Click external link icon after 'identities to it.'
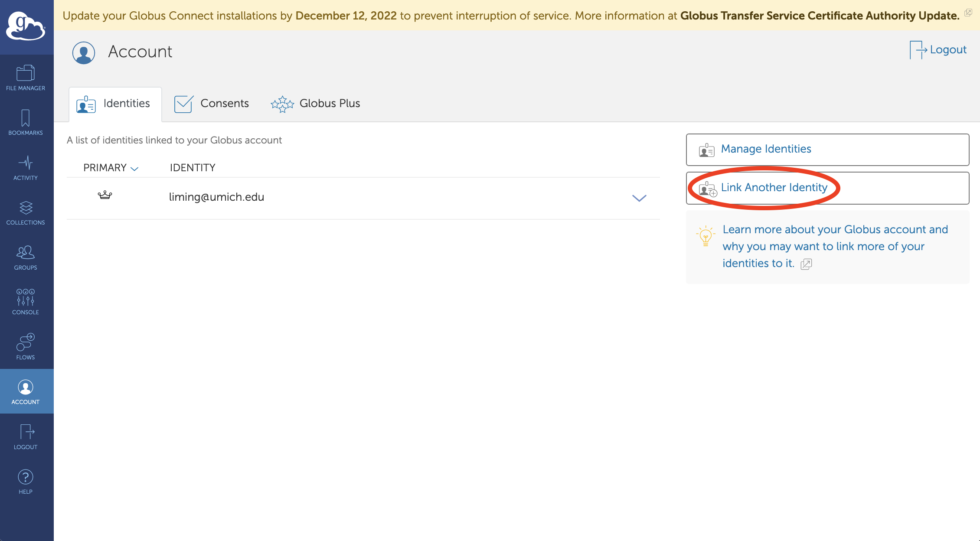Viewport: 980px width, 541px height. click(806, 264)
